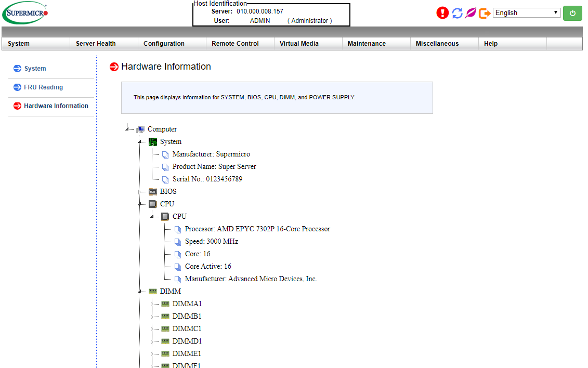Select 'Core: 16' tree row
The image size is (588, 368).
tap(198, 254)
